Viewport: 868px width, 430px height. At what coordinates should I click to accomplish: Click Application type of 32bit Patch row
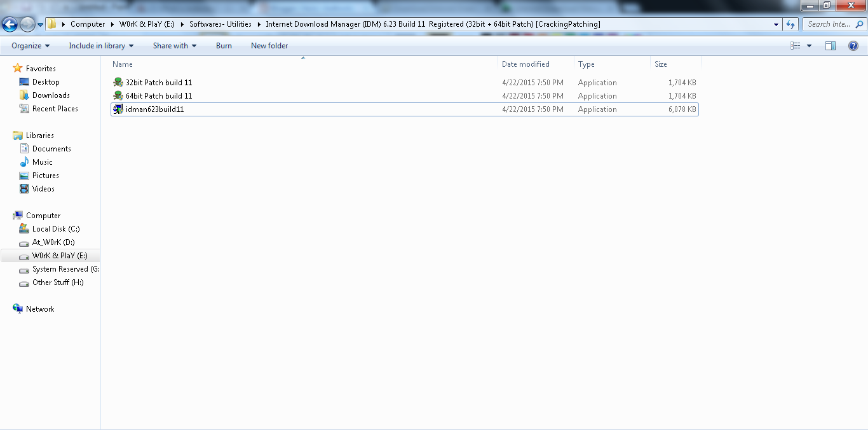pyautogui.click(x=597, y=83)
